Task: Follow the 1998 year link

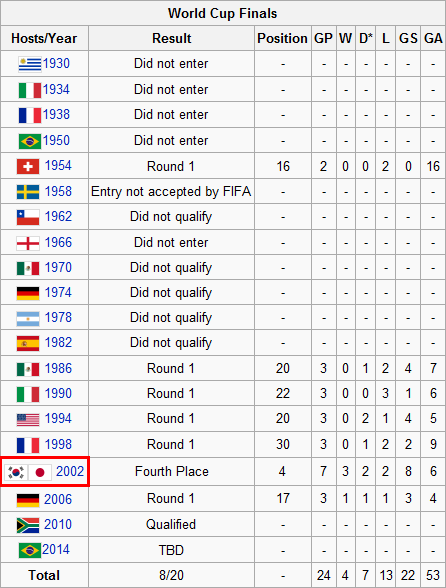Action: point(58,444)
